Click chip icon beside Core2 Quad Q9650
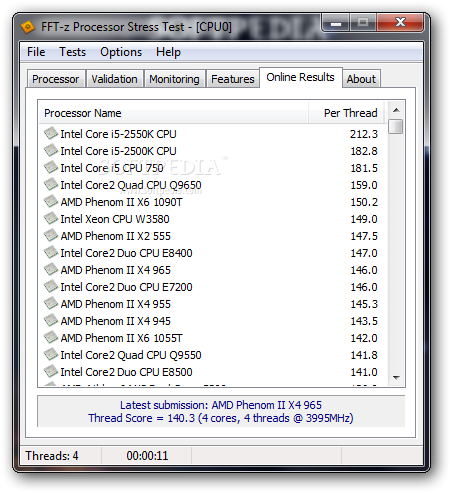Image resolution: width=451 pixels, height=493 pixels. coord(51,184)
